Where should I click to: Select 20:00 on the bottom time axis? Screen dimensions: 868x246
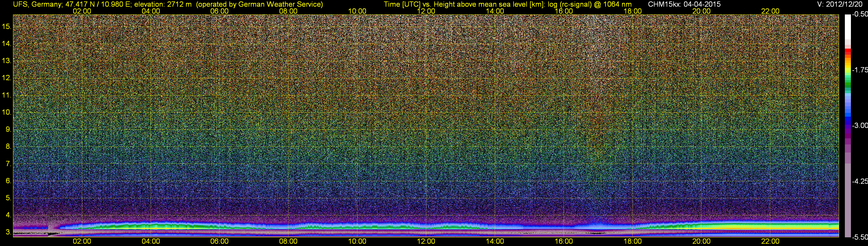pyautogui.click(x=702, y=241)
